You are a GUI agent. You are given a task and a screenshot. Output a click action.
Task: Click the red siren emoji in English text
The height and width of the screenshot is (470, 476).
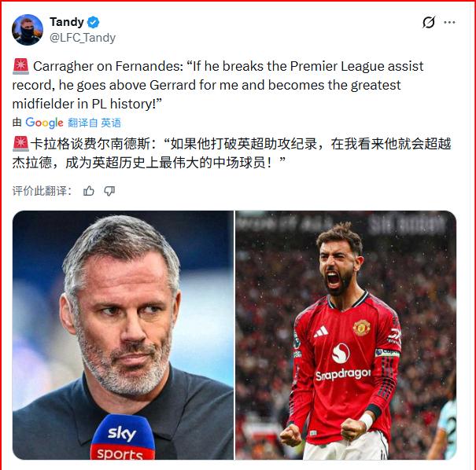[x=20, y=66]
